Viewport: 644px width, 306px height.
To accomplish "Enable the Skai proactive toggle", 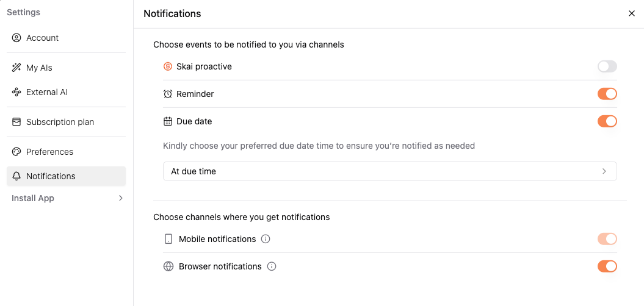I will pyautogui.click(x=607, y=66).
